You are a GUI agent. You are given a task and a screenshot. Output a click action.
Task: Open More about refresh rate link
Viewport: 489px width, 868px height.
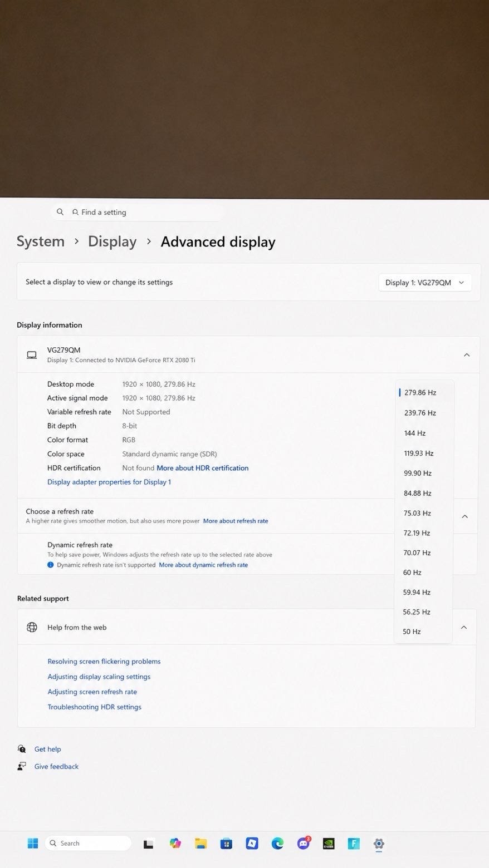click(236, 521)
